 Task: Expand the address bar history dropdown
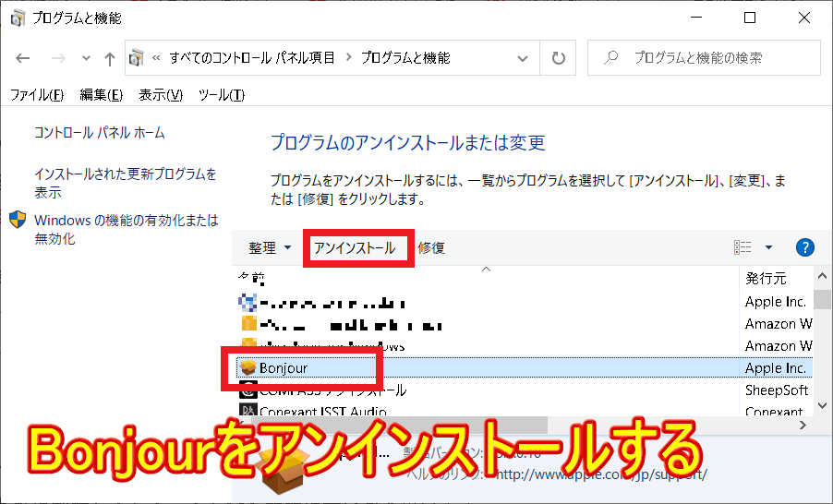tap(523, 58)
